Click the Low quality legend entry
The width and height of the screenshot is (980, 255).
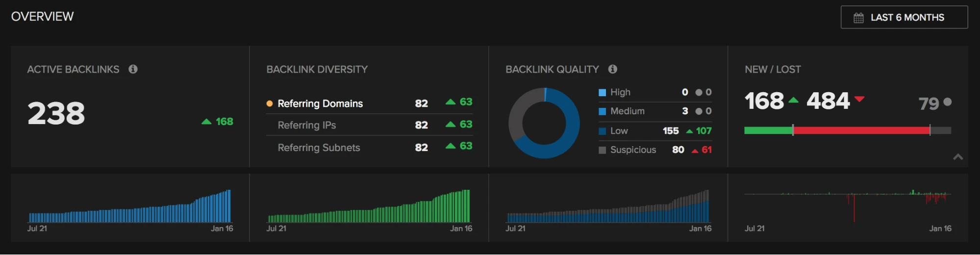[x=619, y=131]
